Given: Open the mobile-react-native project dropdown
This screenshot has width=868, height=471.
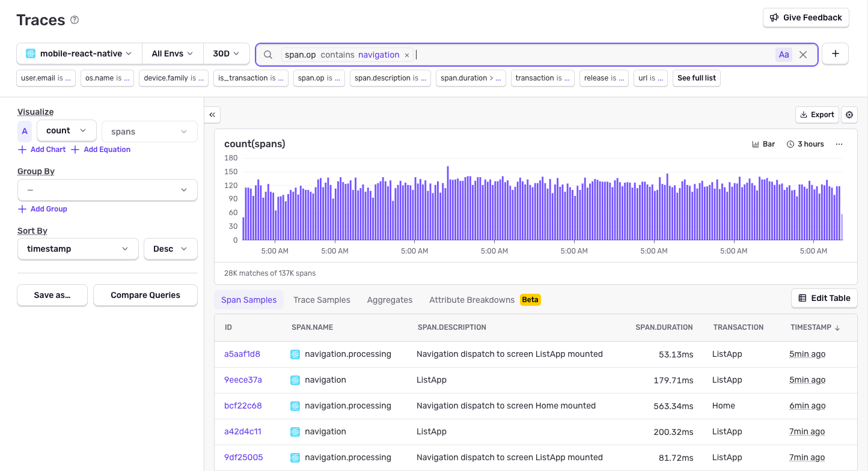Looking at the screenshot, I should [78, 53].
